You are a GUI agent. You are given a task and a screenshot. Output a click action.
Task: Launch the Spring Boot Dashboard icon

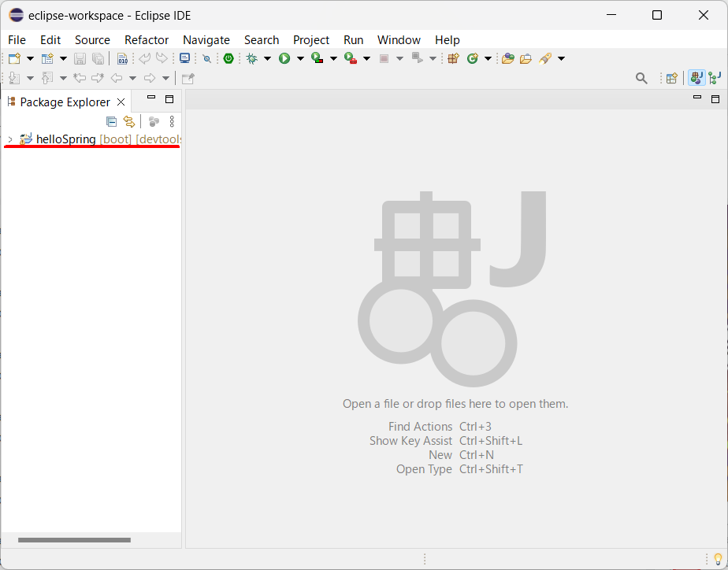pos(228,58)
